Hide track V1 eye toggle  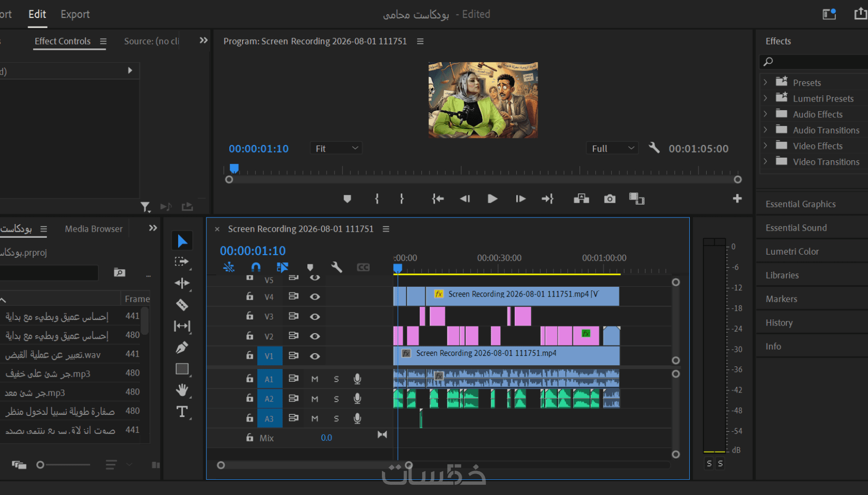(x=315, y=356)
